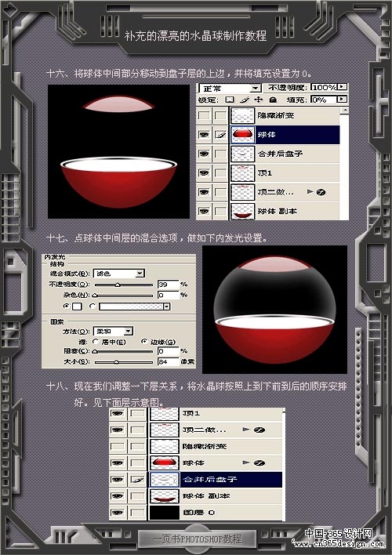Click the lock transparent pixels icon

pos(230,100)
